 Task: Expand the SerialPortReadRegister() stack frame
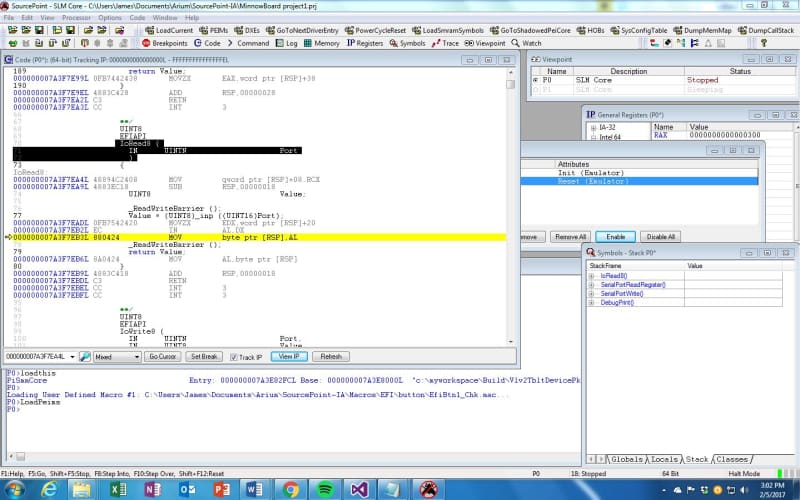[x=591, y=285]
